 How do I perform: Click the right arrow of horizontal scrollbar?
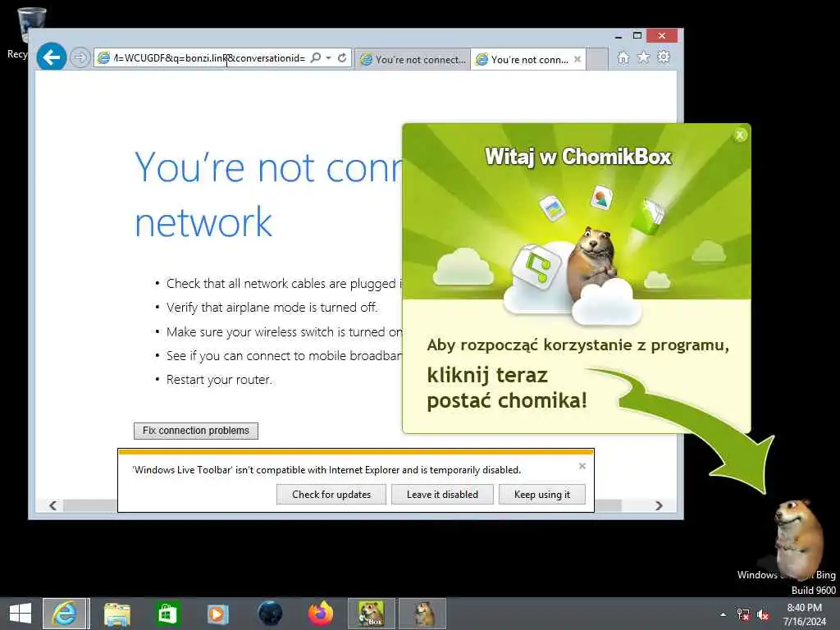pyautogui.click(x=659, y=505)
